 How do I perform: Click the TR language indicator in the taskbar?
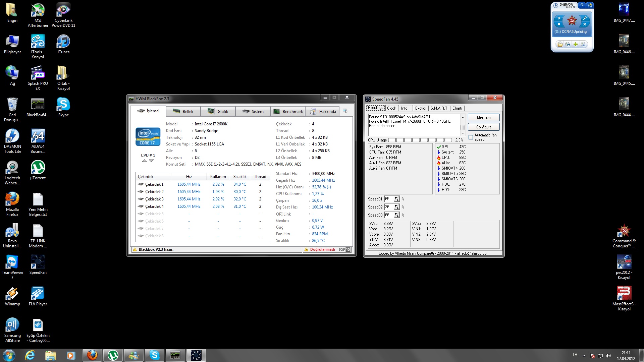tap(575, 355)
